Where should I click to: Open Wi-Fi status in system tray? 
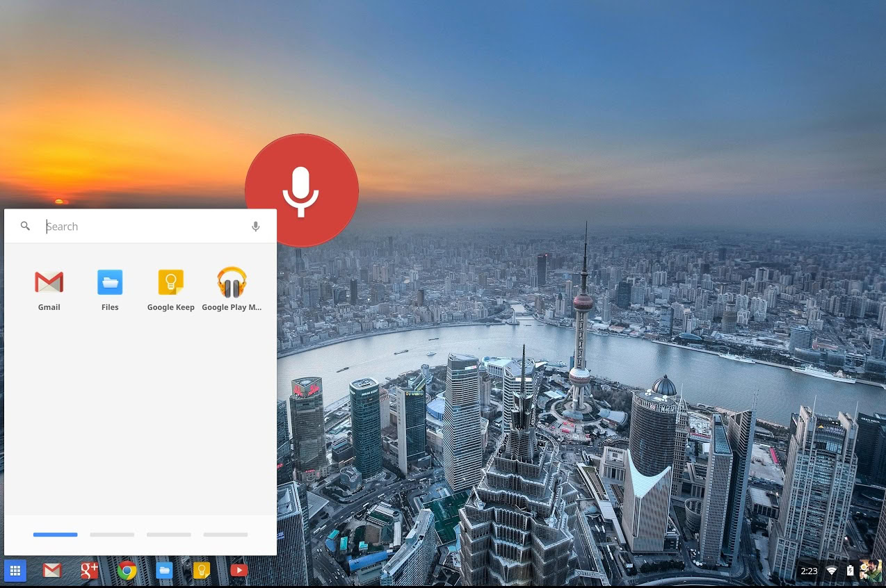click(832, 571)
